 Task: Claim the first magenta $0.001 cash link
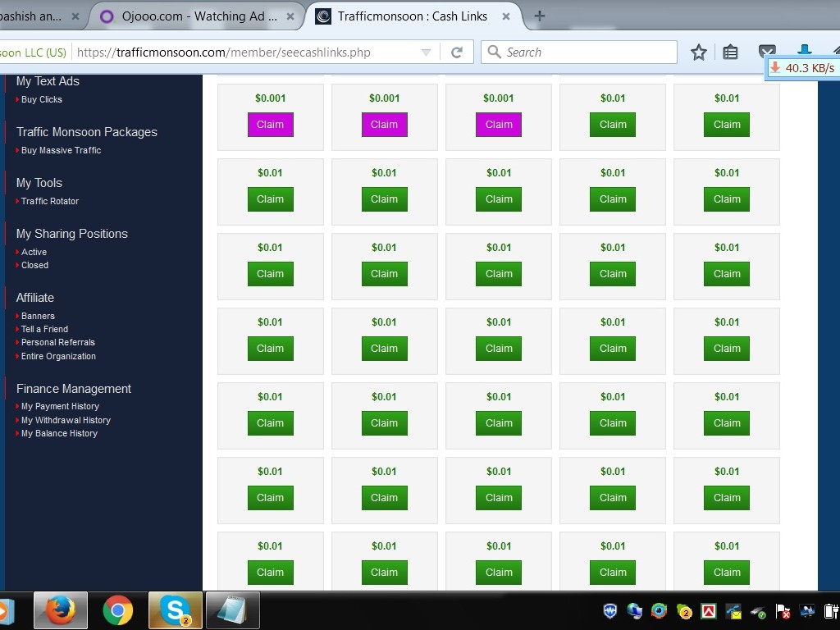pos(270,125)
